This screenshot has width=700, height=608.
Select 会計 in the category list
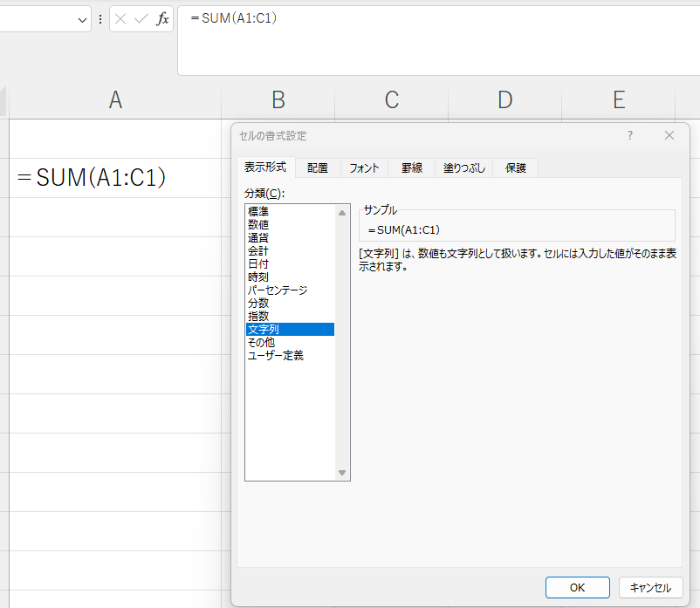point(290,250)
